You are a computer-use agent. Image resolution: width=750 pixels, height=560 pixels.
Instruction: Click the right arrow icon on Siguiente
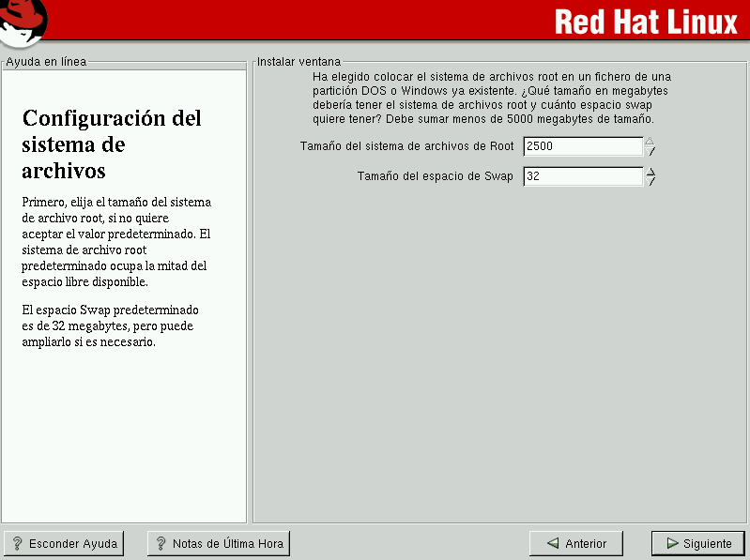(x=671, y=543)
